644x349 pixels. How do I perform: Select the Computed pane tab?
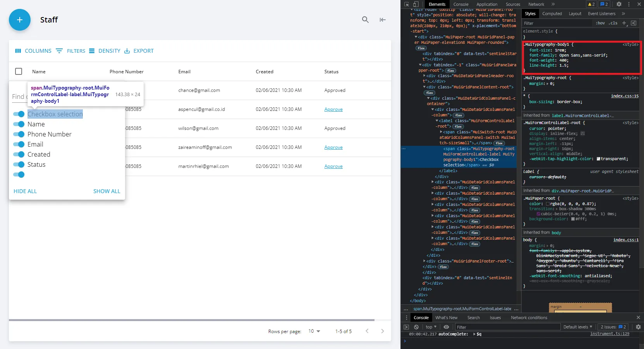[x=552, y=14]
